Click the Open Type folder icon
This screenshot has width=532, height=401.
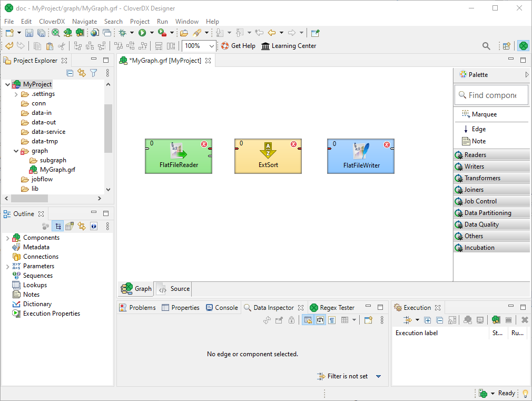click(x=184, y=33)
